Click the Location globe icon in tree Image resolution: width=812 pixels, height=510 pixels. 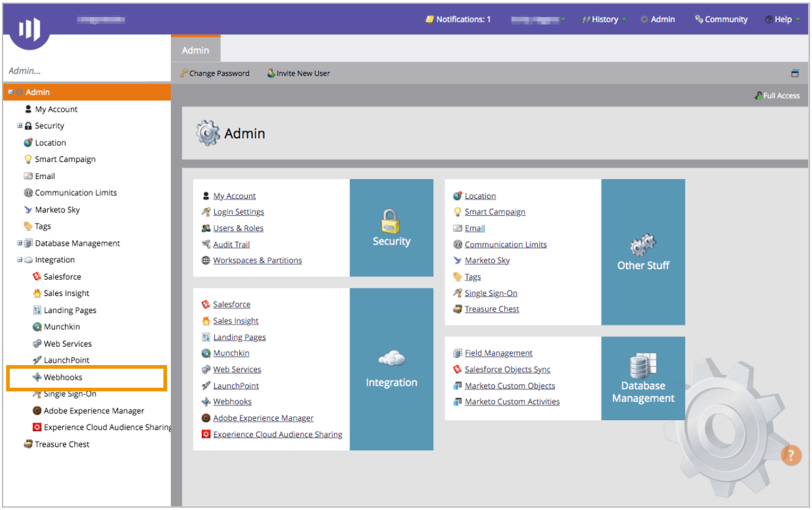(28, 142)
